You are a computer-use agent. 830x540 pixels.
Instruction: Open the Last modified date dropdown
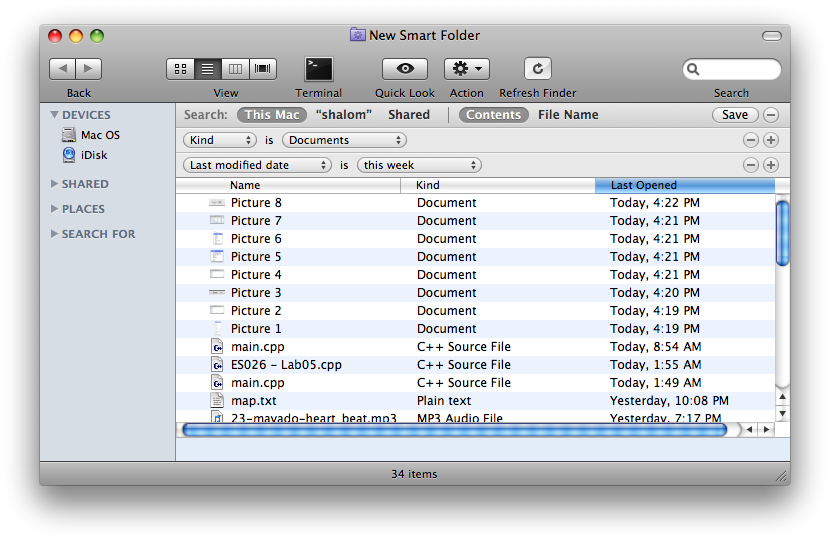(x=258, y=165)
